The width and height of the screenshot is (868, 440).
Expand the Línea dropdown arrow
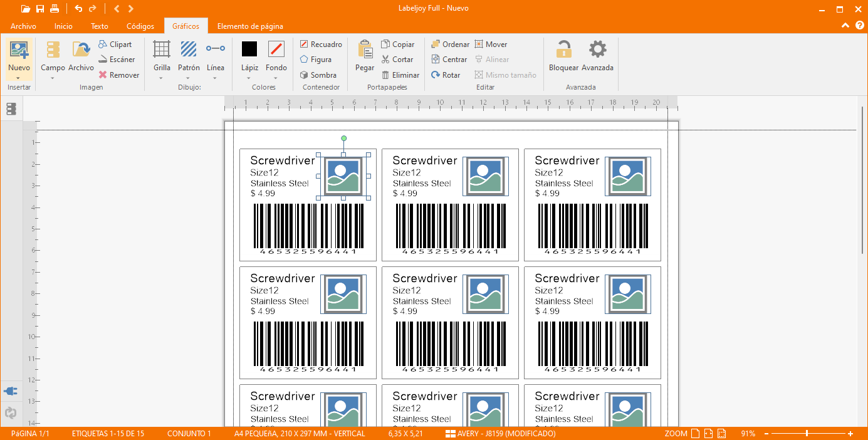tap(216, 78)
